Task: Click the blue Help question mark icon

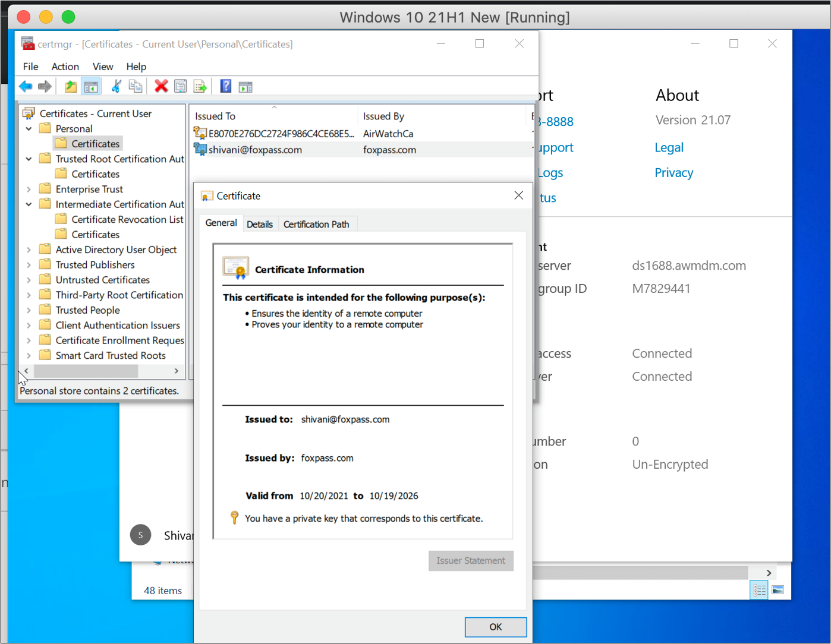Action: tap(226, 87)
